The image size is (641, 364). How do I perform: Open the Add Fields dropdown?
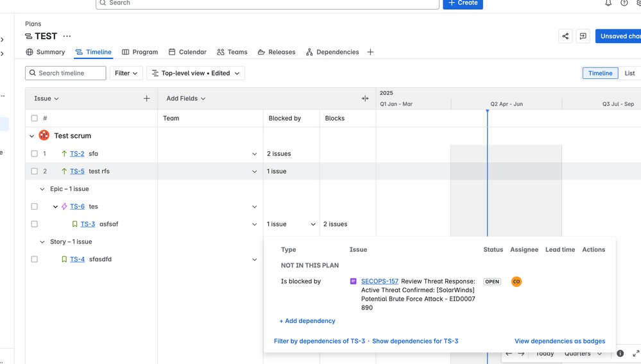(x=185, y=98)
